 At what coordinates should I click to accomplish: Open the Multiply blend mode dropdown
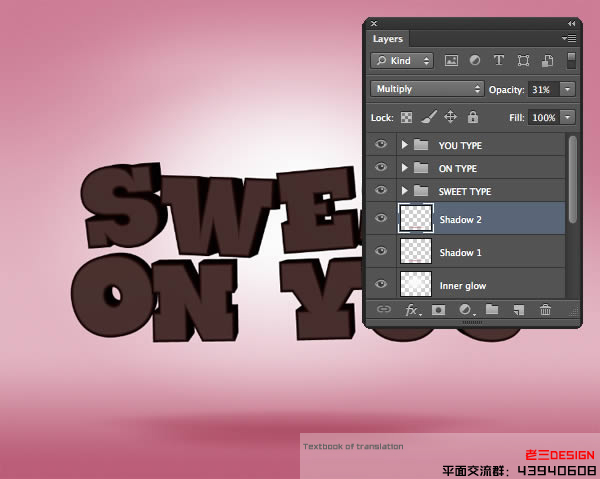[427, 89]
